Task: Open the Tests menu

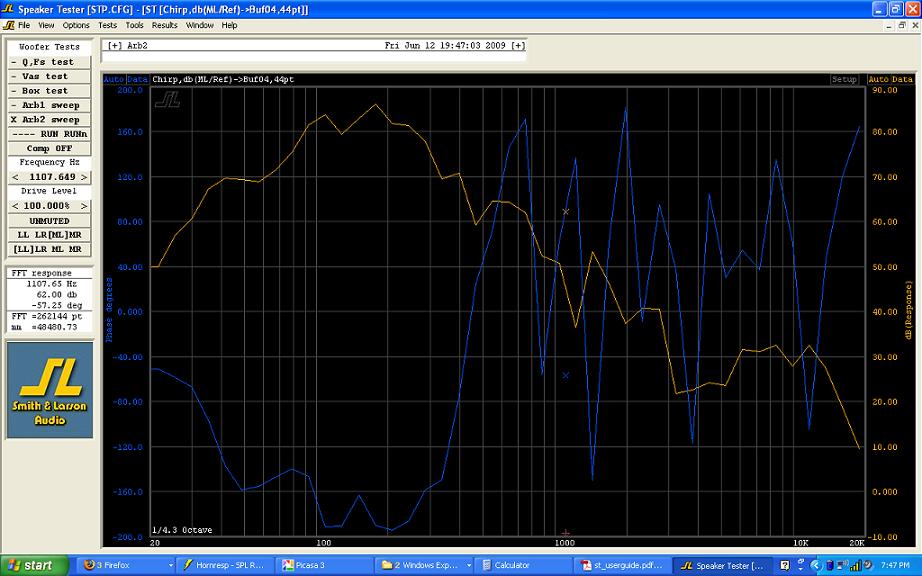Action: click(x=108, y=25)
